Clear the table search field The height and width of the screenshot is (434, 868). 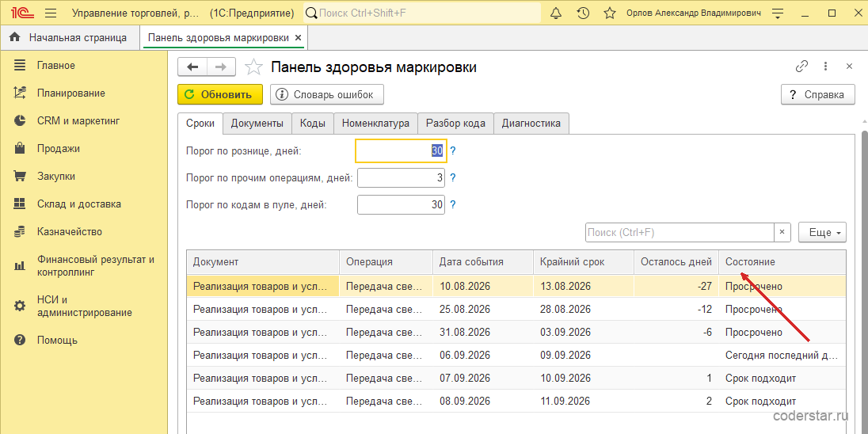(x=782, y=233)
